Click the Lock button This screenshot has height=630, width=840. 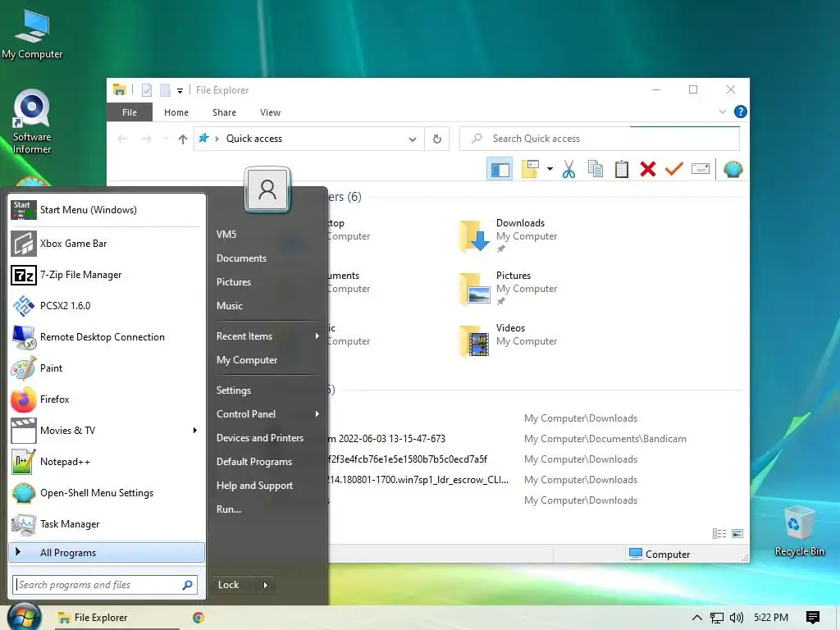234,585
